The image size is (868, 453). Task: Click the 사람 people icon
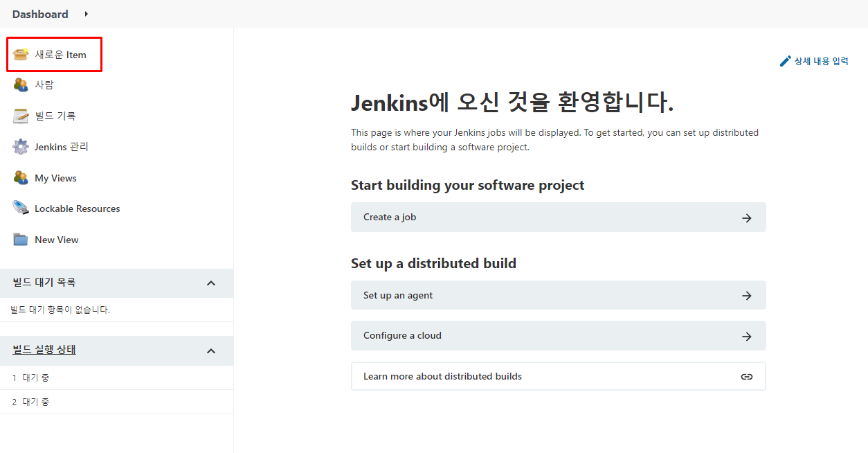click(x=21, y=85)
